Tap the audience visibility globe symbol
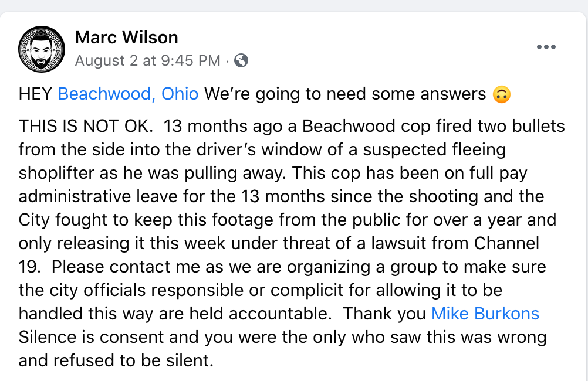This screenshot has height=381, width=588. 241,60
